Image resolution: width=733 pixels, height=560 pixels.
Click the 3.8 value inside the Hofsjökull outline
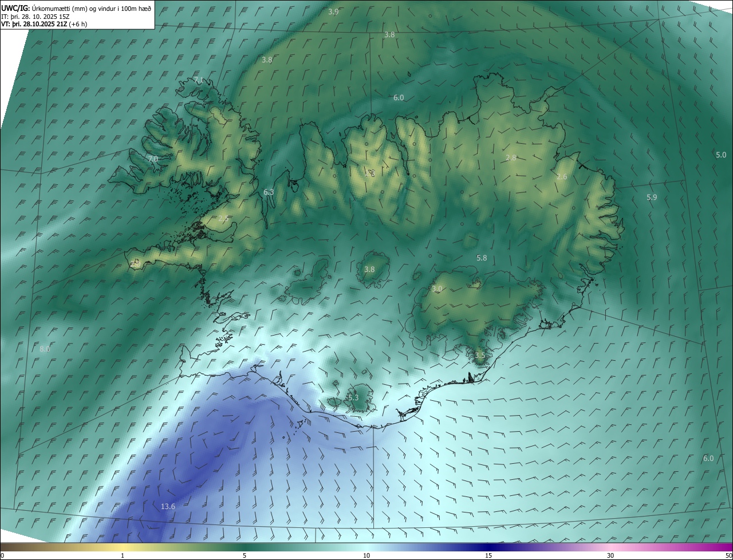(x=369, y=269)
